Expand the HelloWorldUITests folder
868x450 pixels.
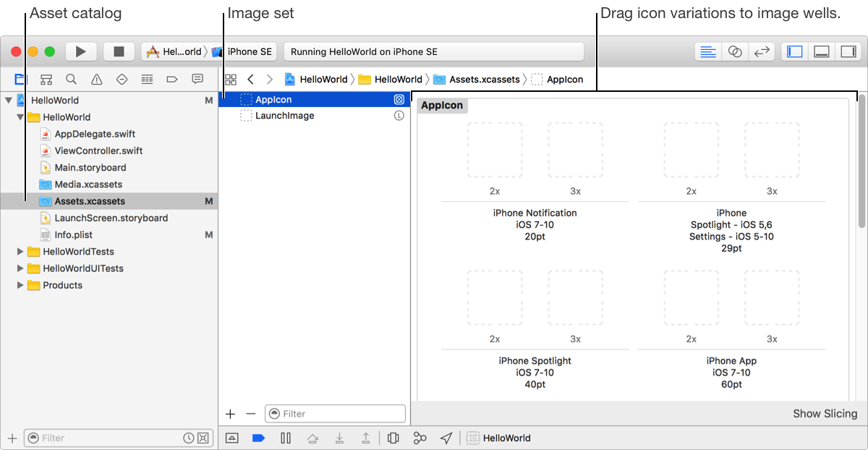(20, 268)
